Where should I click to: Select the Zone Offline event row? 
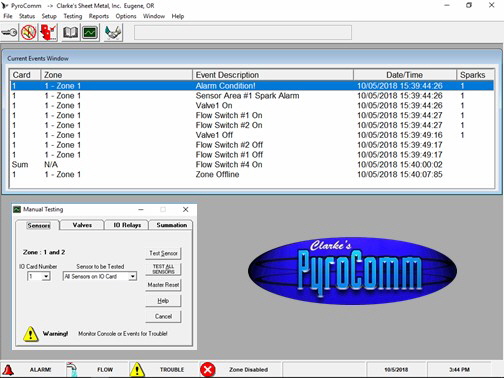click(252, 174)
